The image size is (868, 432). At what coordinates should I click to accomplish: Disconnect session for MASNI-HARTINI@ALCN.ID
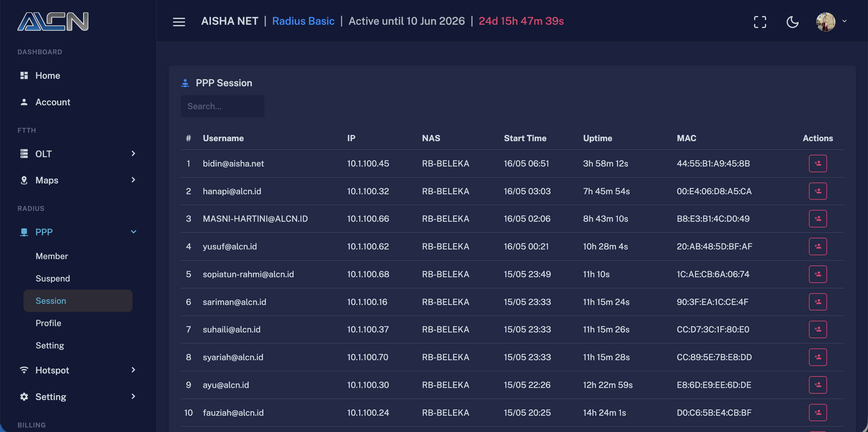pyautogui.click(x=818, y=219)
